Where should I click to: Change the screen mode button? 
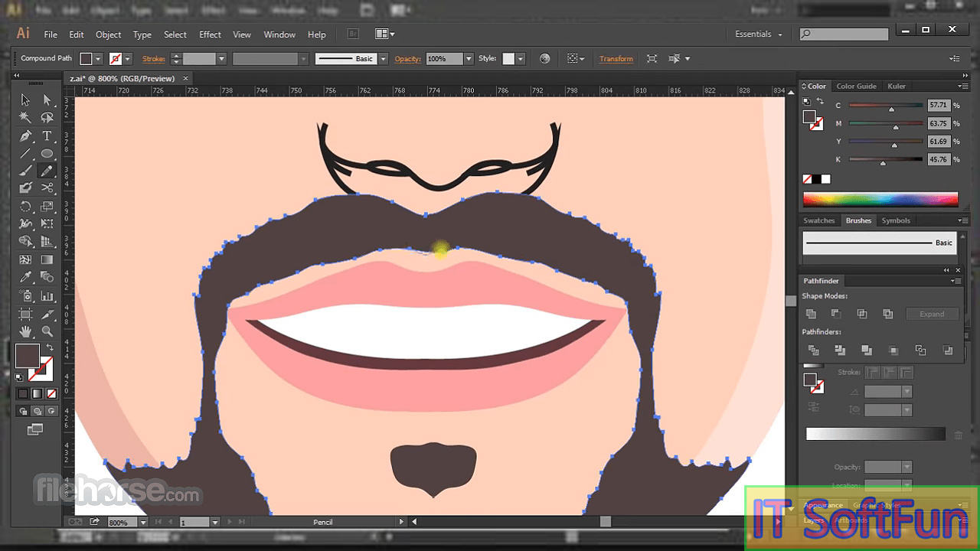[34, 429]
